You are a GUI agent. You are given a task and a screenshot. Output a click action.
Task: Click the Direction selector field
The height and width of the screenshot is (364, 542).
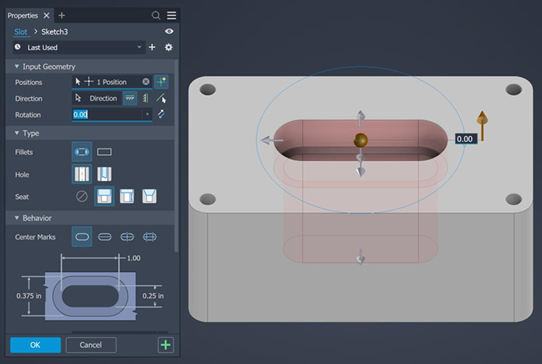pyautogui.click(x=96, y=99)
